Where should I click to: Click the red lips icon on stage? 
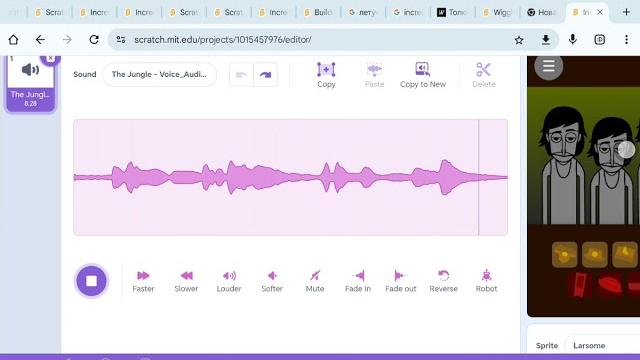pyautogui.click(x=610, y=284)
